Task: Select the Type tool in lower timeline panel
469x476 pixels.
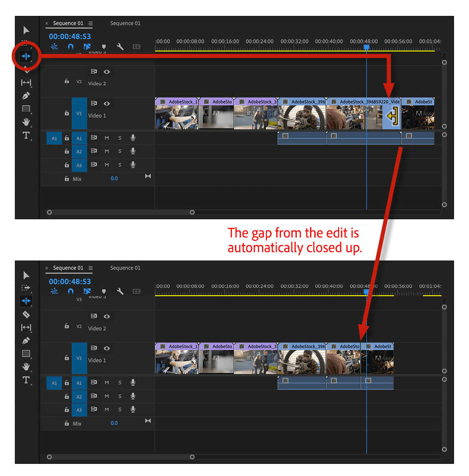Action: coord(26,380)
